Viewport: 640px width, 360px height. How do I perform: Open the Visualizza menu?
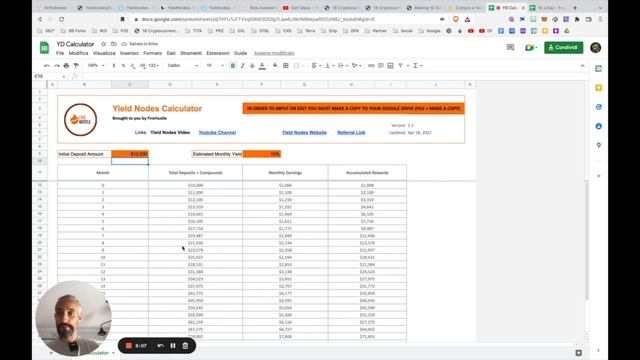[104, 53]
